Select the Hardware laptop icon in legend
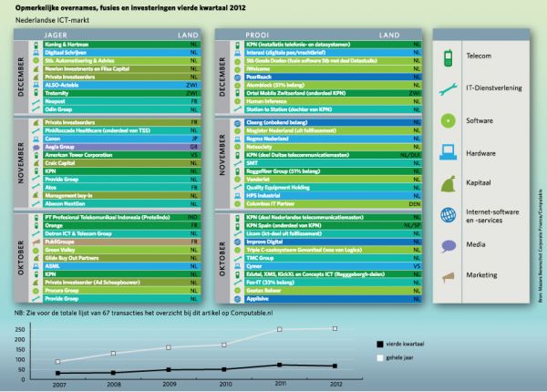The width and height of the screenshot is (547, 392). (448, 152)
